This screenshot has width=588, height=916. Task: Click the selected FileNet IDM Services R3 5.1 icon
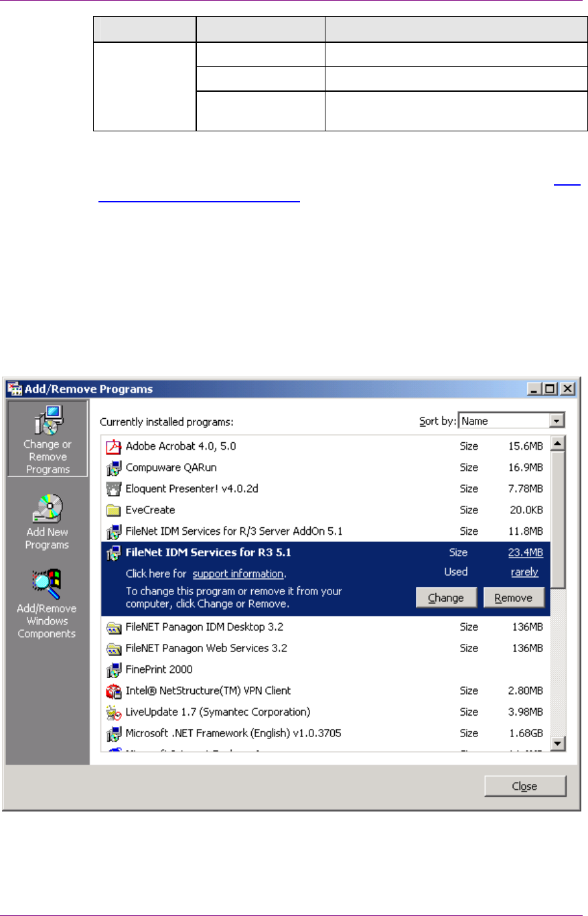[114, 553]
